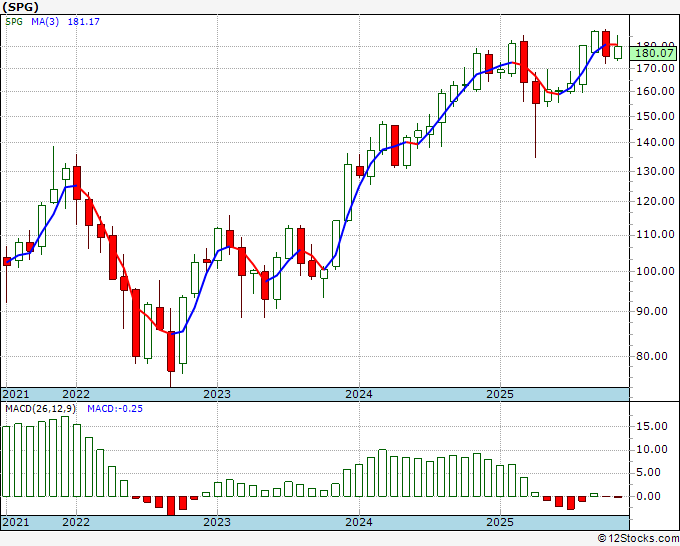Click the SPG legend label
The width and height of the screenshot is (680, 546).
click(14, 22)
